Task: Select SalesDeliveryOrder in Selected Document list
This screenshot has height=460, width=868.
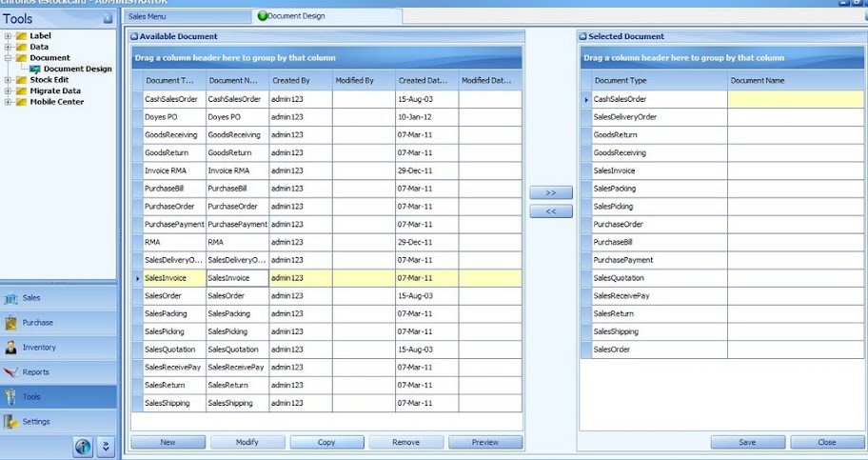Action: [722, 117]
